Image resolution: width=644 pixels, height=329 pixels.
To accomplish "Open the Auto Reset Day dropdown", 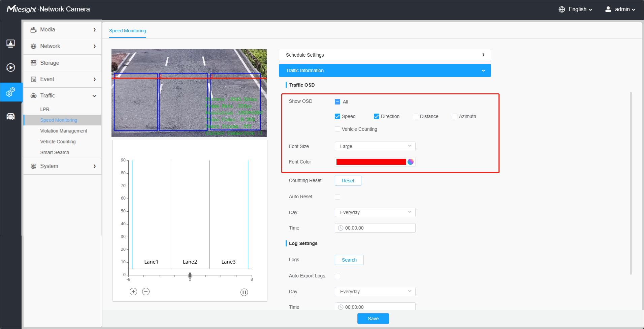I will [x=375, y=212].
